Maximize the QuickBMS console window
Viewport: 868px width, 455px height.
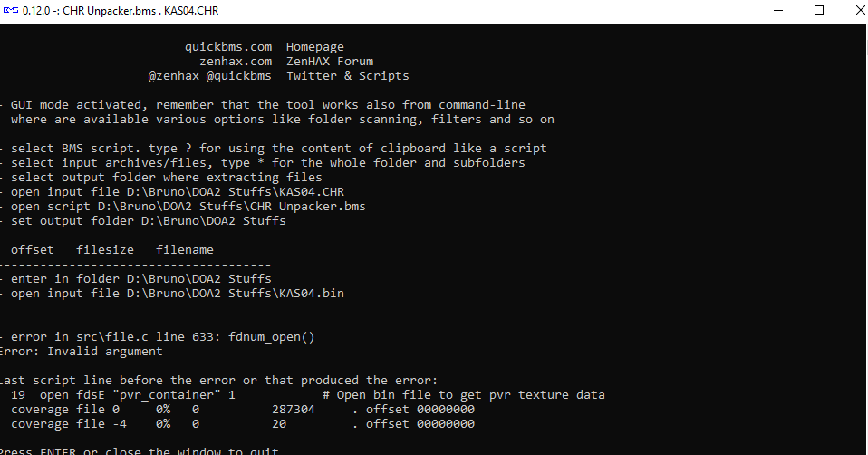coord(819,11)
